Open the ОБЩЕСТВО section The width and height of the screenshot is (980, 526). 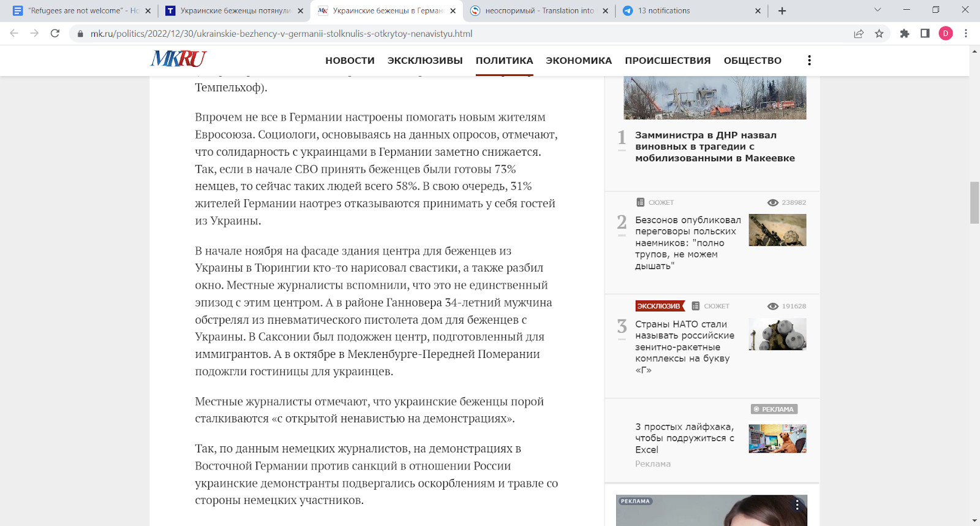coord(753,60)
